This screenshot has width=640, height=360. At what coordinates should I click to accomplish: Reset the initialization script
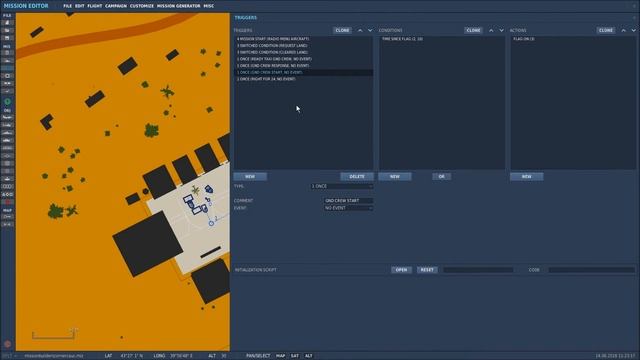427,270
